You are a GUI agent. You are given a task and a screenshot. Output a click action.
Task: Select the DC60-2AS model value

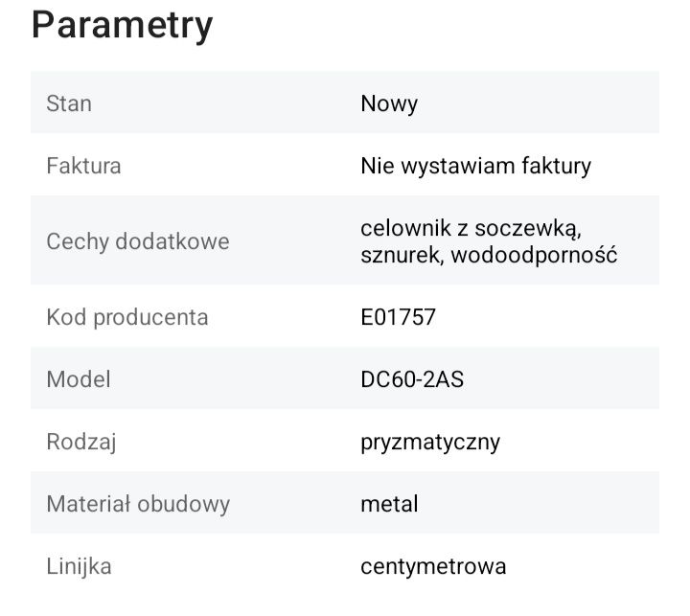412,378
